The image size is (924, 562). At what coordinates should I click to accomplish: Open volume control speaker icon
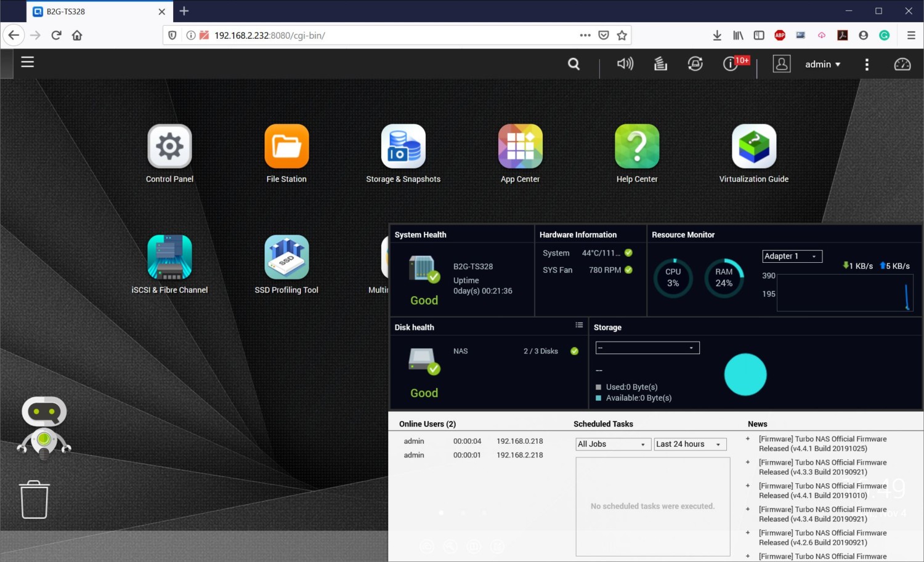point(625,63)
